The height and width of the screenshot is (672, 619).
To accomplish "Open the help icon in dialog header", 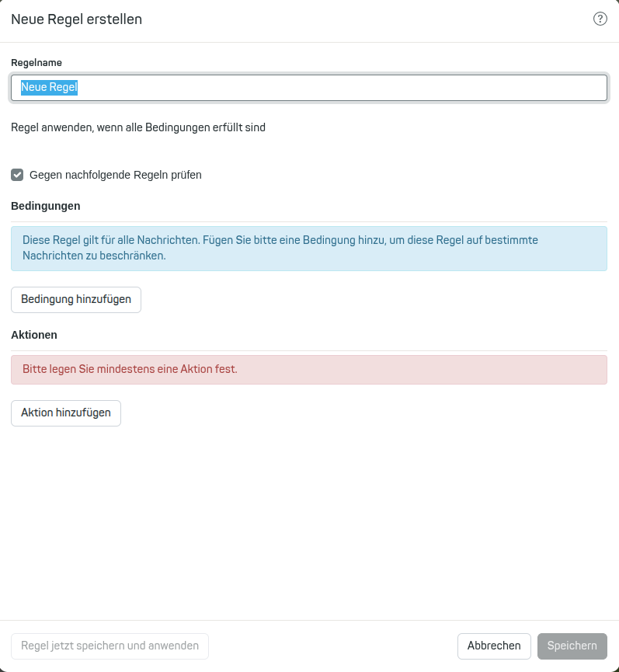I will tap(600, 19).
